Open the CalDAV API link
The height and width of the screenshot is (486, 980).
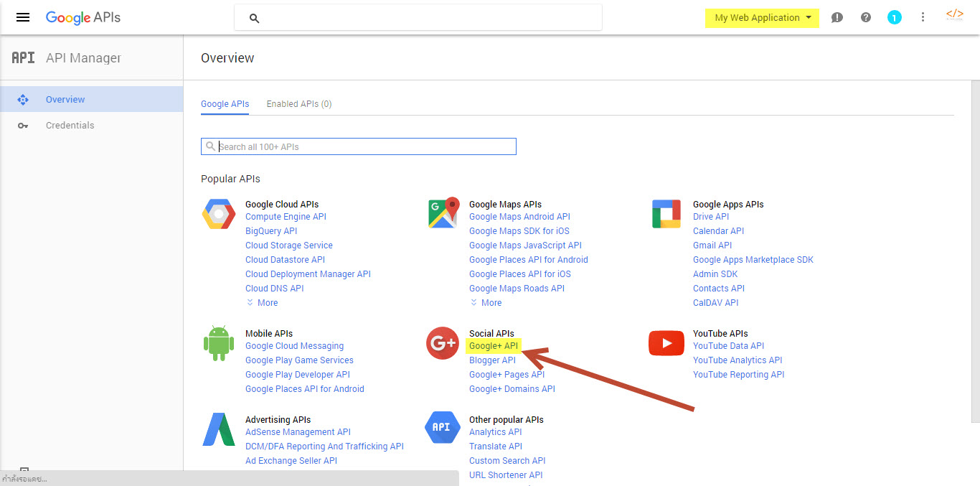click(x=715, y=303)
